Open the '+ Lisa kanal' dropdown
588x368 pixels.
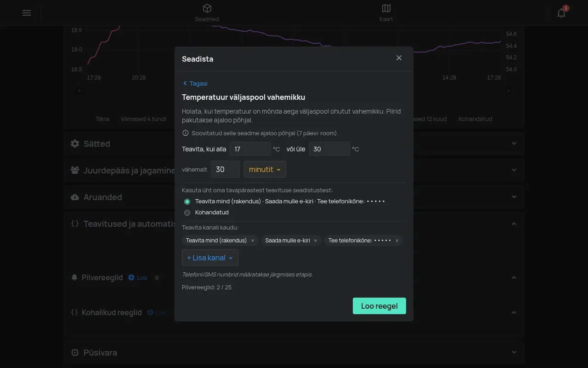point(210,258)
